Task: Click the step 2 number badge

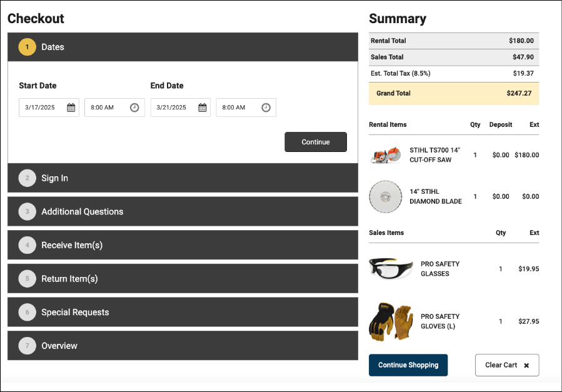Action: 28,178
